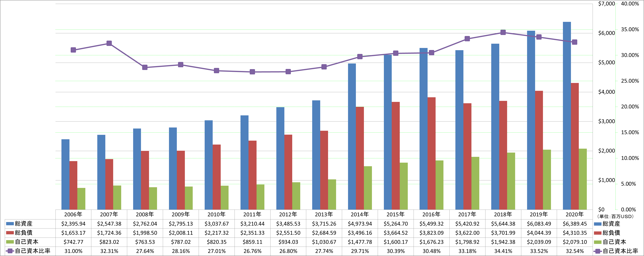This screenshot has height=256, width=644.
Task: Click the purple ratio marker for 2008年
Action: tap(145, 68)
